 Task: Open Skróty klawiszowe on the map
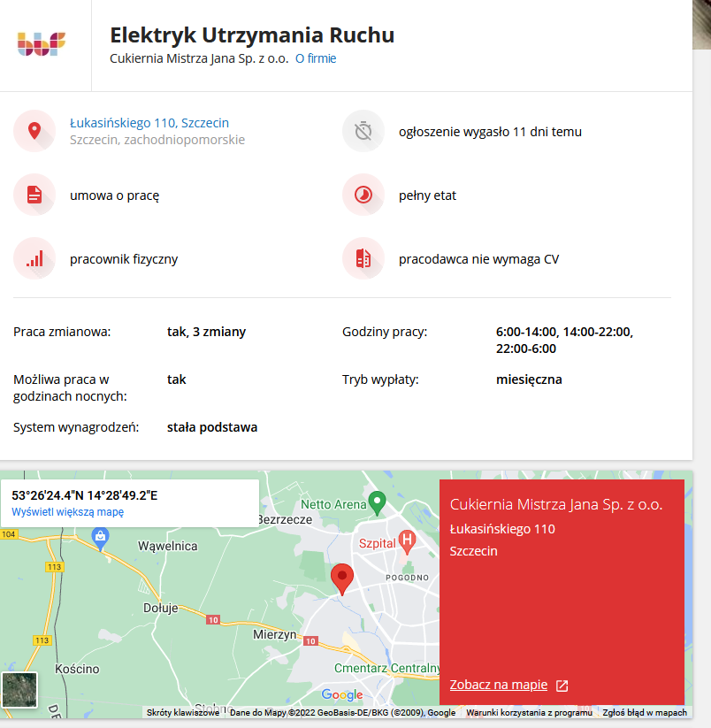click(x=183, y=712)
